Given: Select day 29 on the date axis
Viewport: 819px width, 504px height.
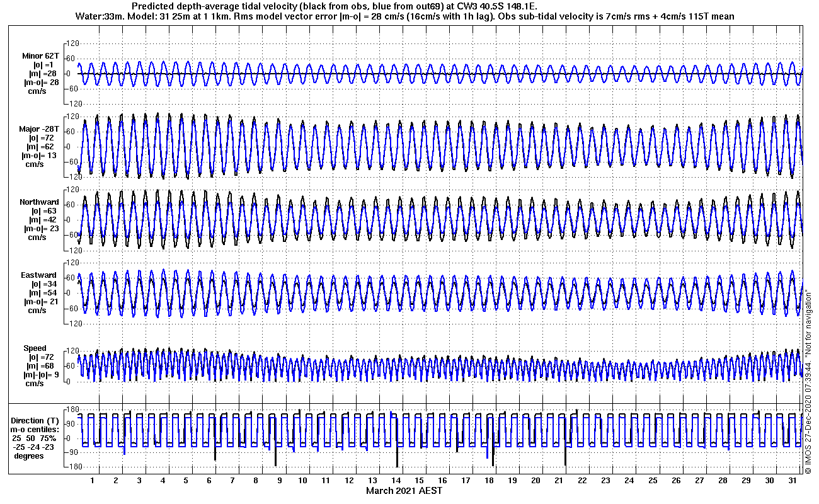Looking at the screenshot, I should pyautogui.click(x=745, y=481).
